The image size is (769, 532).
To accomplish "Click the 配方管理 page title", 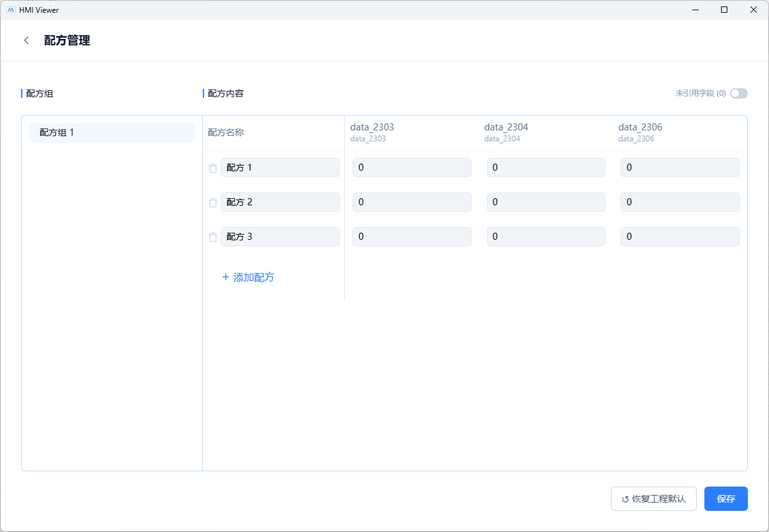I will (67, 40).
